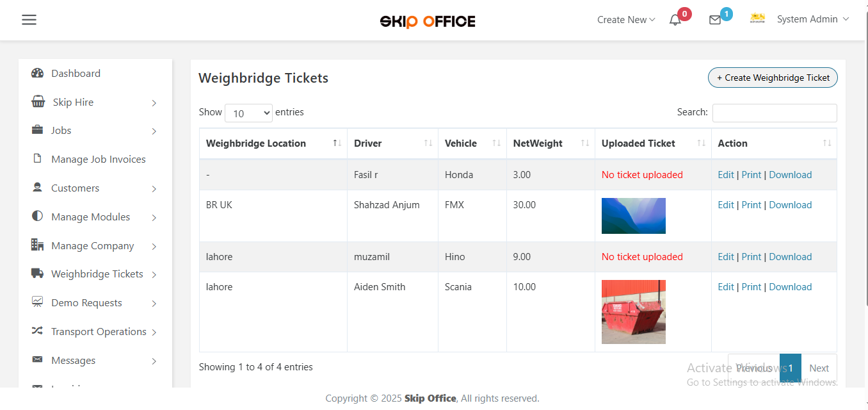
Task: Expand the System Admin user menu
Action: tap(812, 19)
